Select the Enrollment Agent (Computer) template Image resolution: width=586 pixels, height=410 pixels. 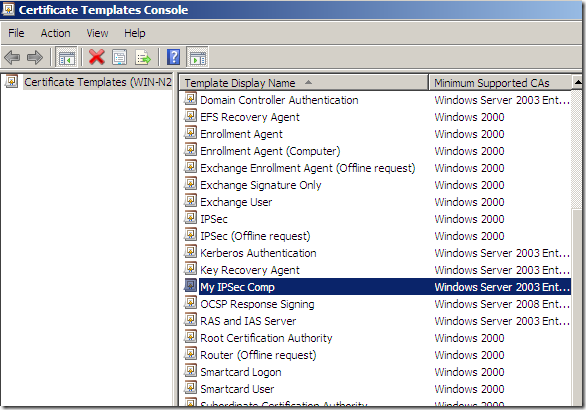(270, 151)
